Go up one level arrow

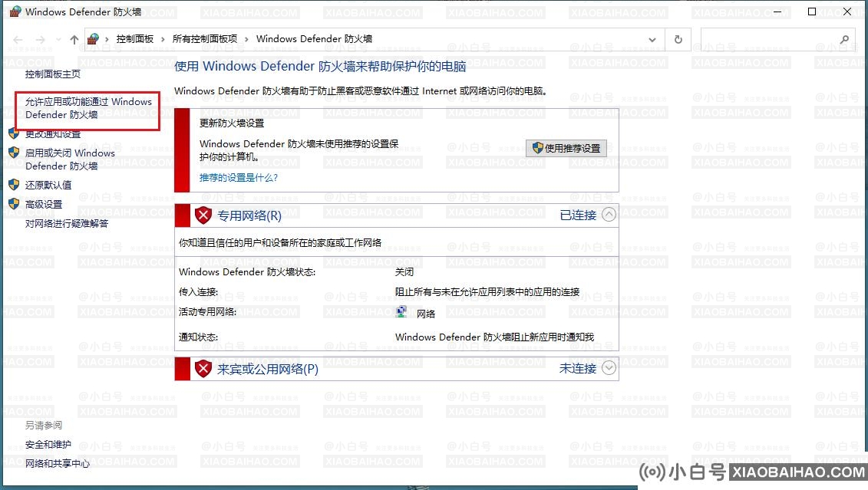[74, 40]
